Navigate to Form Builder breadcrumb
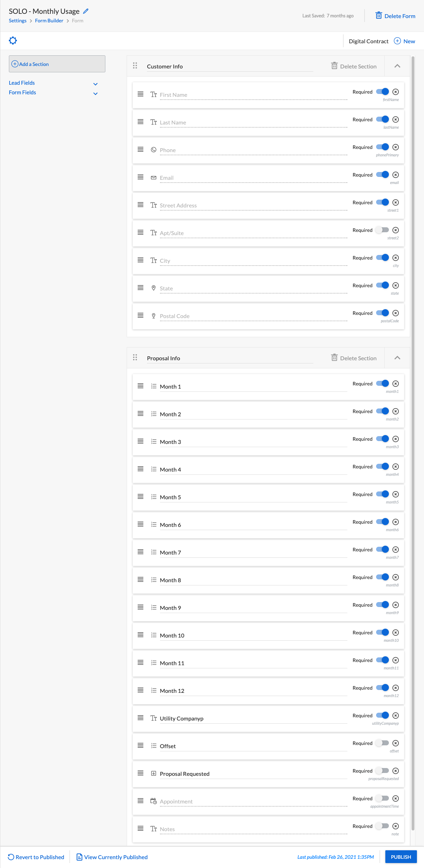 49,21
